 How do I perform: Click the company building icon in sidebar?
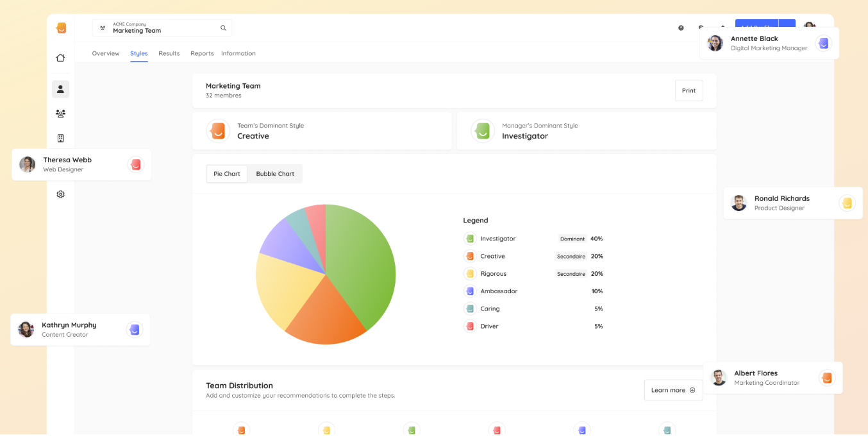[x=60, y=137]
